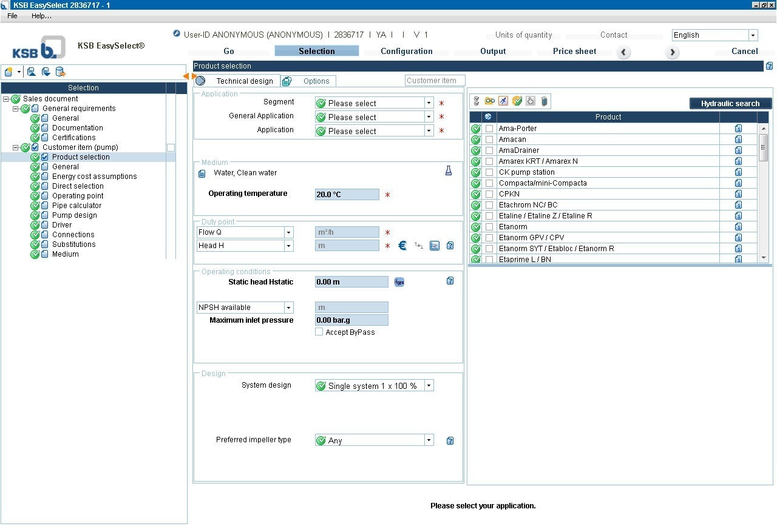Click the euro currency icon in Duty point
The width and height of the screenshot is (777, 532).
[402, 246]
